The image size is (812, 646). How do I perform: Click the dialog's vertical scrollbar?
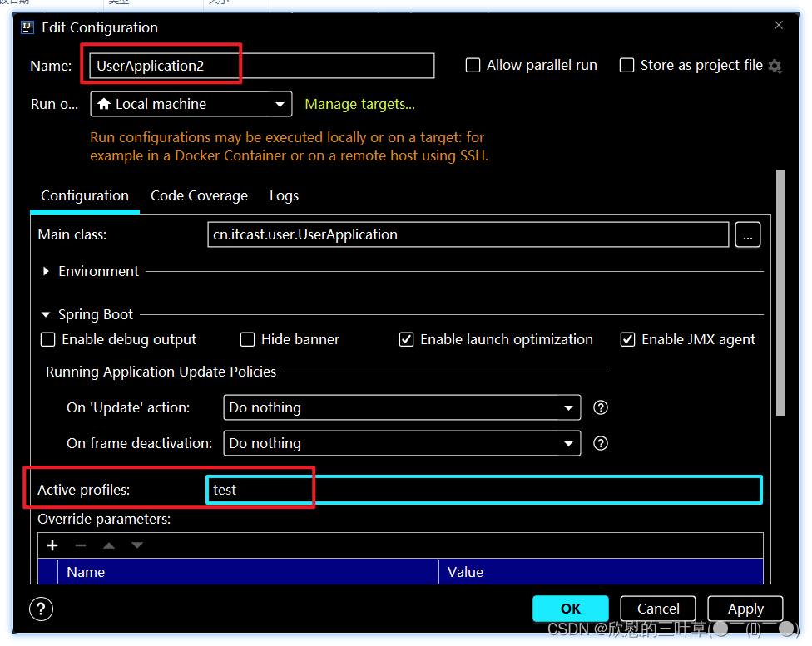coord(781,293)
